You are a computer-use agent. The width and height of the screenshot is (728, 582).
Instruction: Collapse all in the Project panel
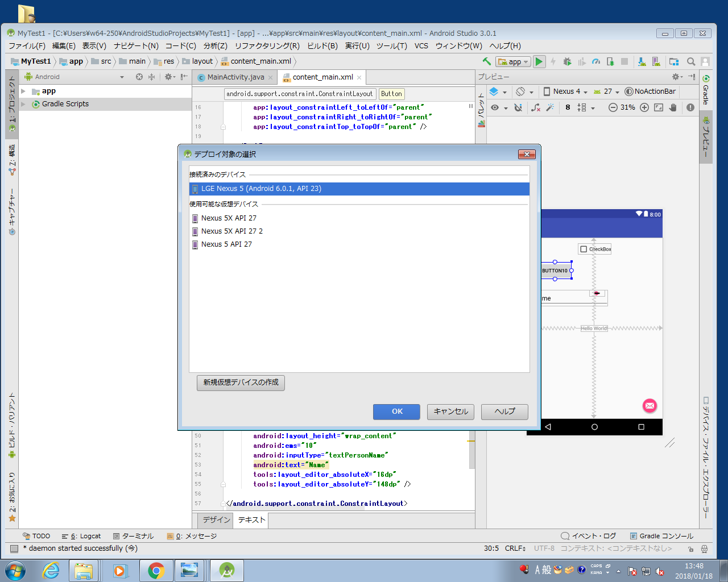(x=151, y=77)
